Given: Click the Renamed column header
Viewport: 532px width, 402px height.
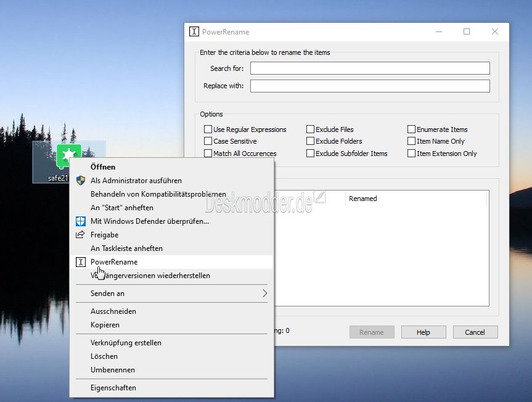Looking at the screenshot, I should point(416,199).
